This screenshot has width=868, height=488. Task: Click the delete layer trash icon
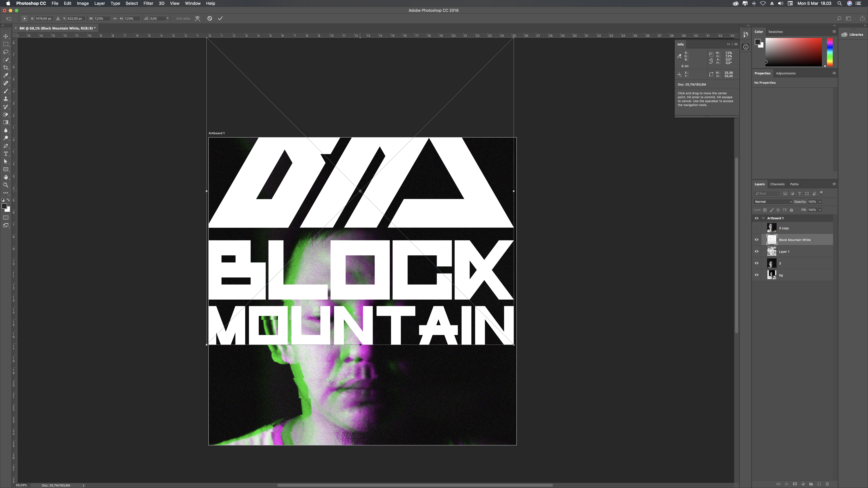pos(827,484)
